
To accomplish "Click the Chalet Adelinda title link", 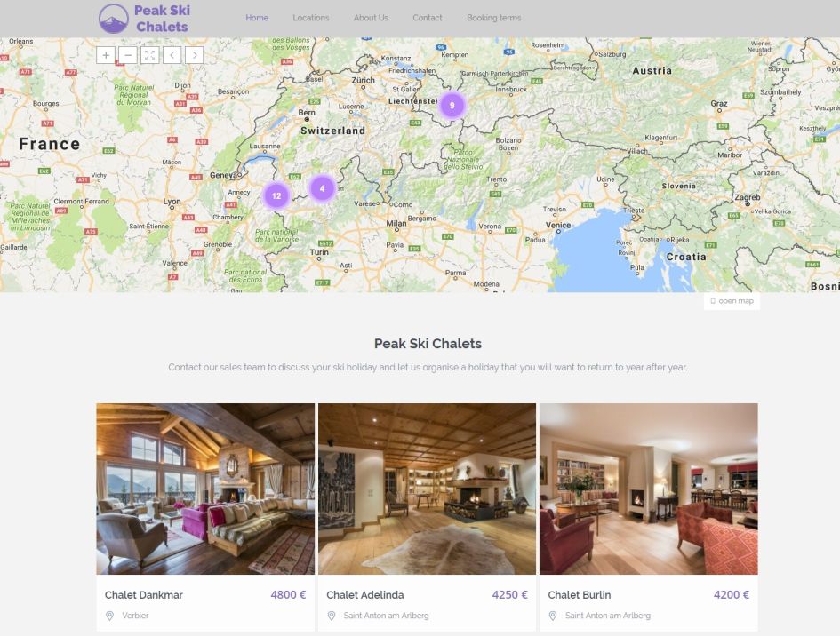I will 364,595.
